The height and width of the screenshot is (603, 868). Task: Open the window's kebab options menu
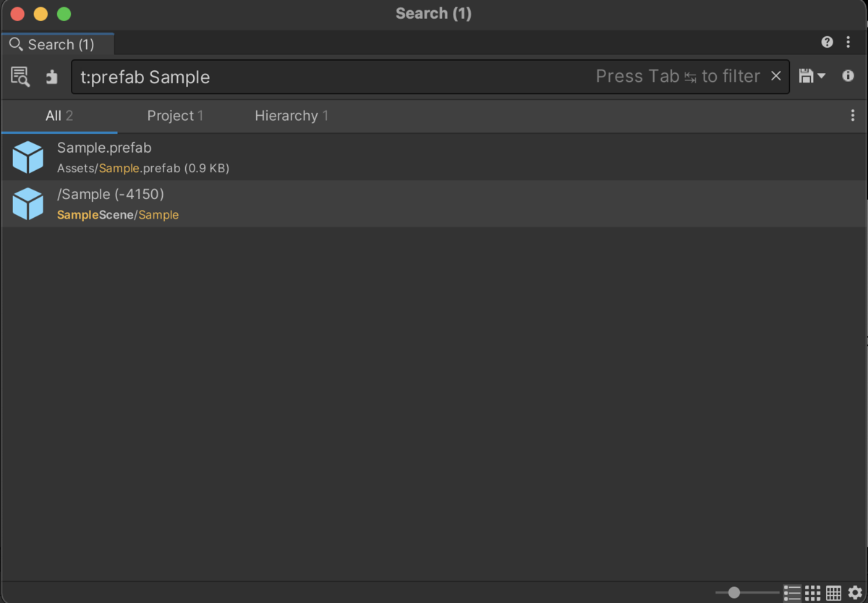[x=848, y=43]
